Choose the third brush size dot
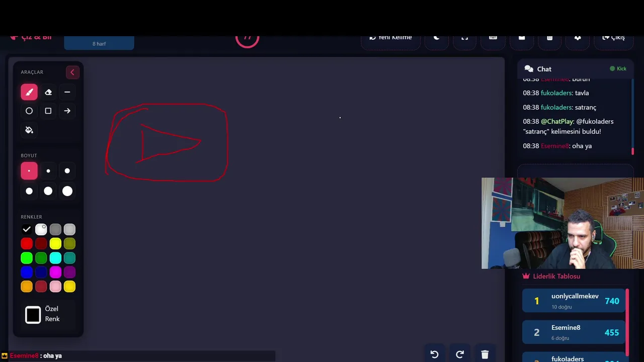This screenshot has width=644, height=362. (67, 171)
